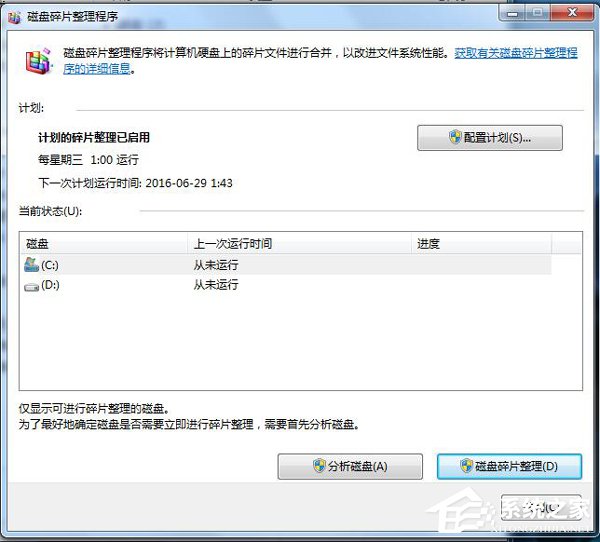Select the (C:) drive row

click(285, 264)
